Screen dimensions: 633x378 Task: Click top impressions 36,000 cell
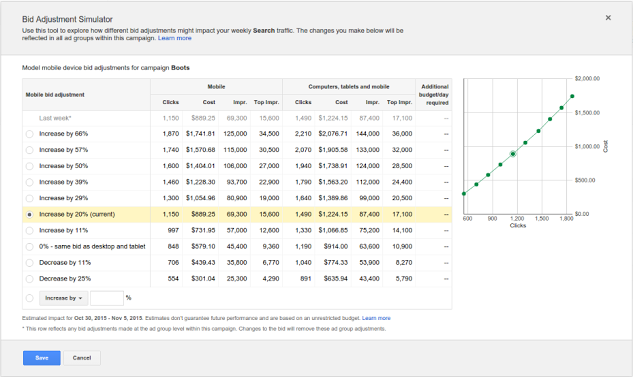(402, 134)
